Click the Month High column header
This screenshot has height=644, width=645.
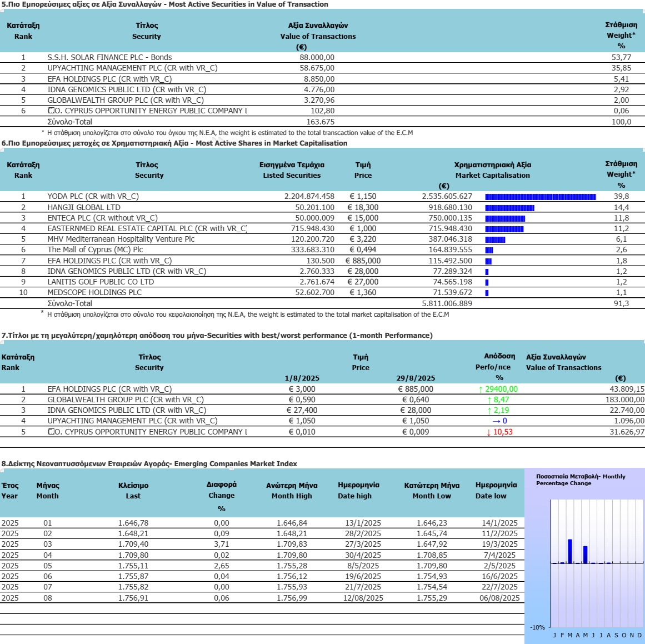tap(292, 496)
